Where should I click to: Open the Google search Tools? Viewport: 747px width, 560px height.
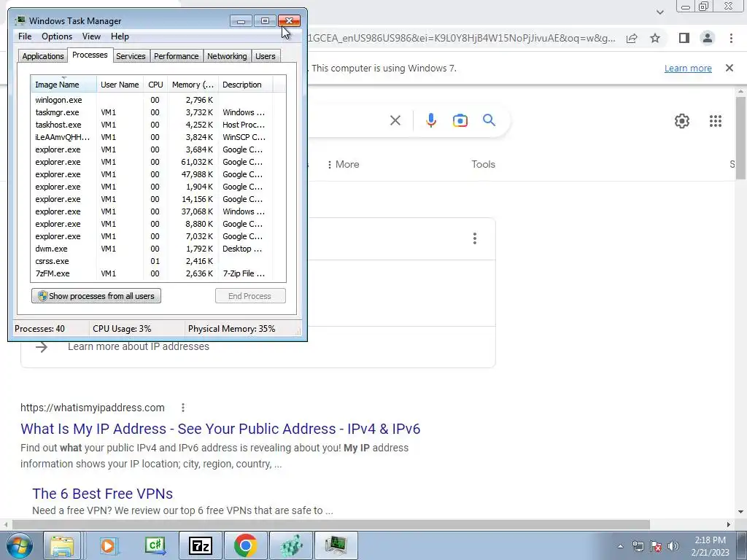pos(483,164)
